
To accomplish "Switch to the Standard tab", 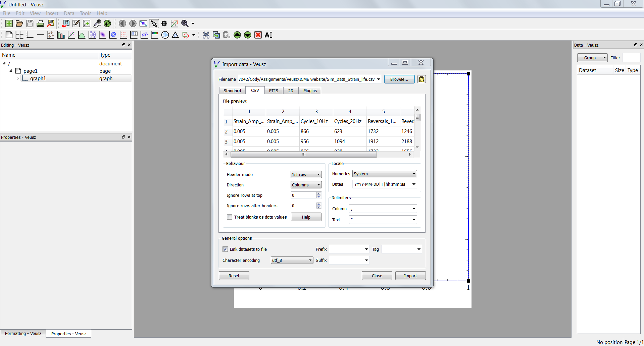I will pyautogui.click(x=232, y=91).
